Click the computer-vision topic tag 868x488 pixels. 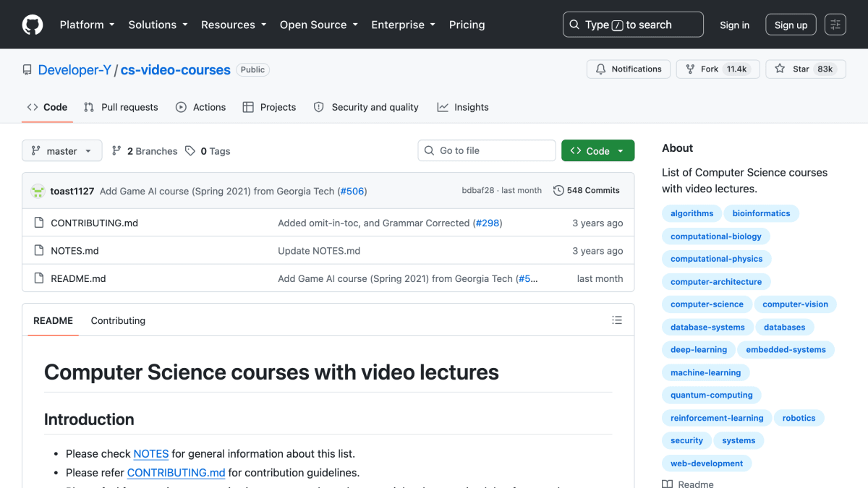(795, 304)
